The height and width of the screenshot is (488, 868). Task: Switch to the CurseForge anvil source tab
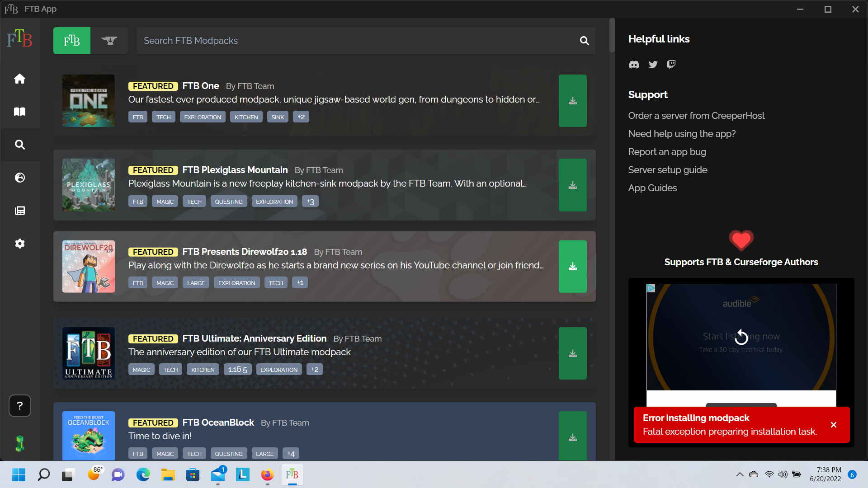pos(109,41)
